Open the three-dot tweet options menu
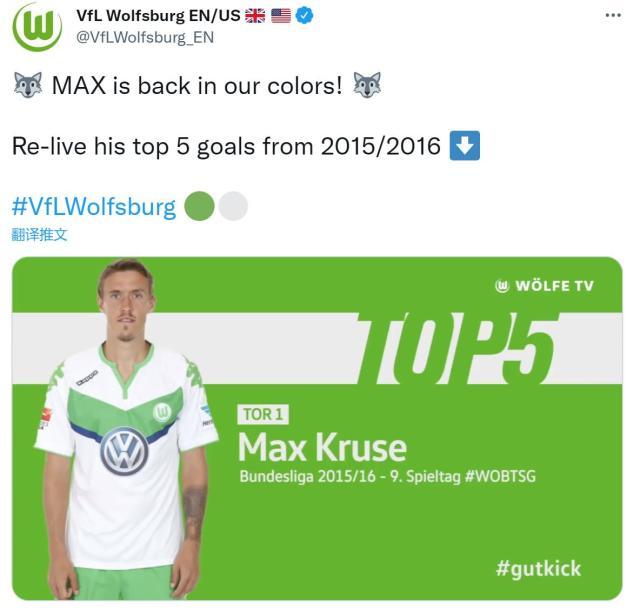The width and height of the screenshot is (640, 611). pos(613,16)
